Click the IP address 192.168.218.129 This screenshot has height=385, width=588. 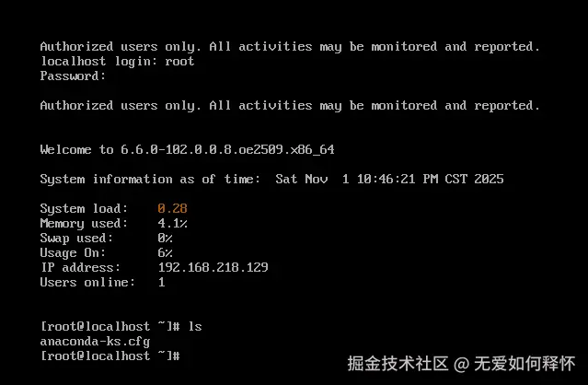pyautogui.click(x=213, y=267)
